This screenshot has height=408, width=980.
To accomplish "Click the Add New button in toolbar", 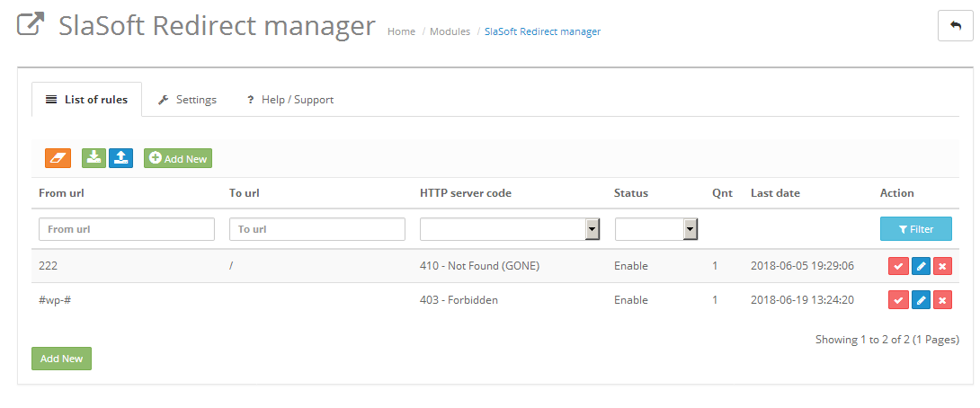I will (178, 158).
